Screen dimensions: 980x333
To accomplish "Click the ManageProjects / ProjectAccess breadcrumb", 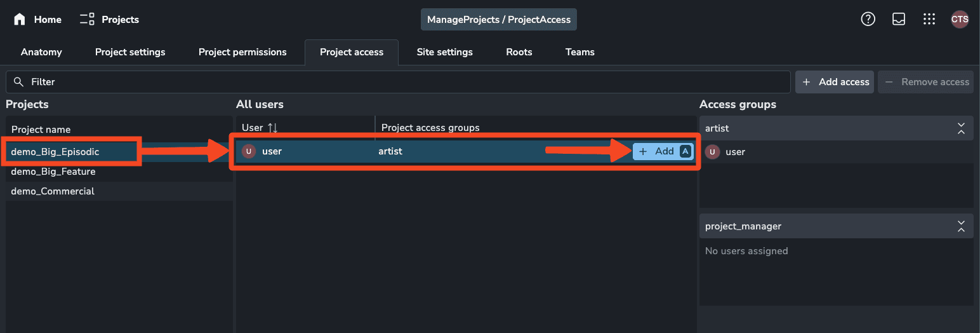I will 499,20.
